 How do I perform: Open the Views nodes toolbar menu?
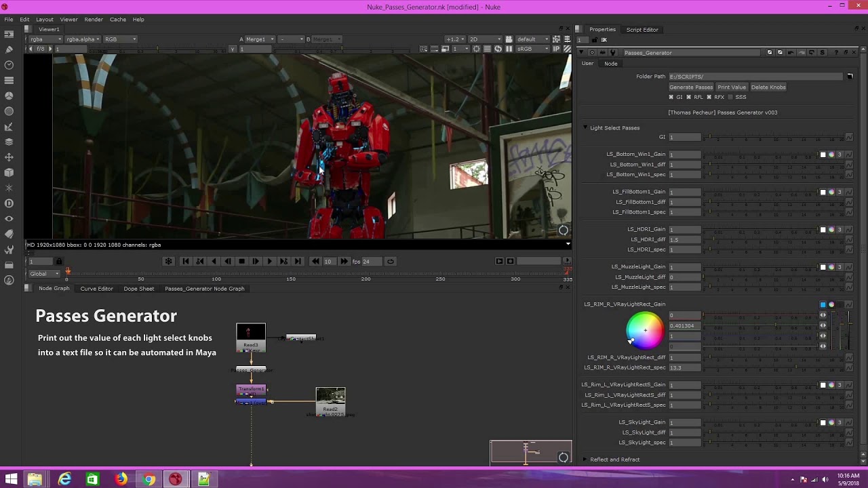(9, 219)
